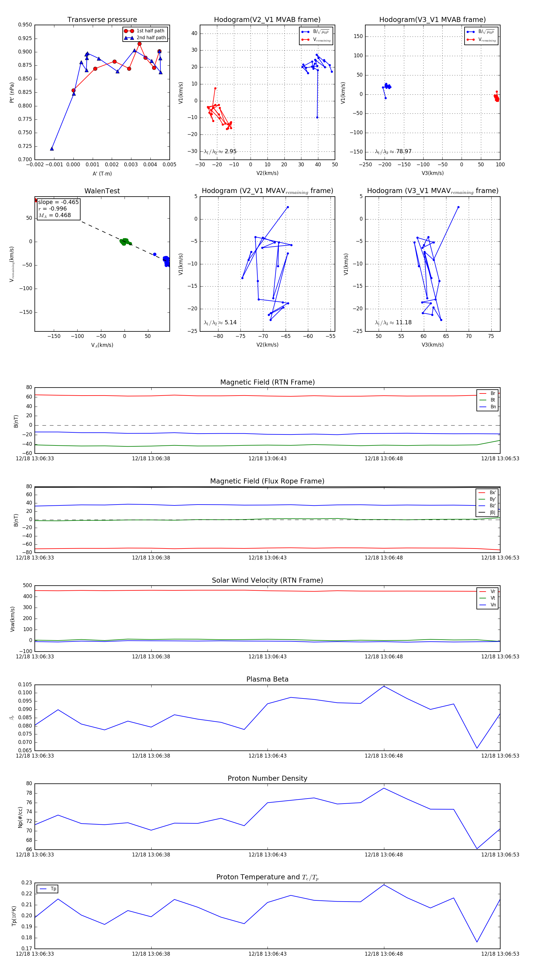Screen dimensions: 535x980
Task: Click the λ1/λ3 ≈ 78.97 annotation
Action: click(393, 151)
